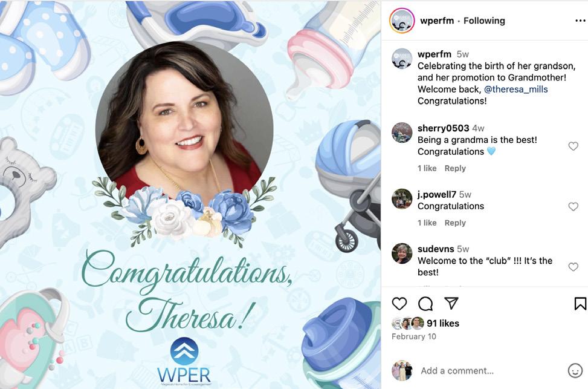588x389 pixels.
Task: View the wperfm story ring avatar
Action: click(402, 21)
